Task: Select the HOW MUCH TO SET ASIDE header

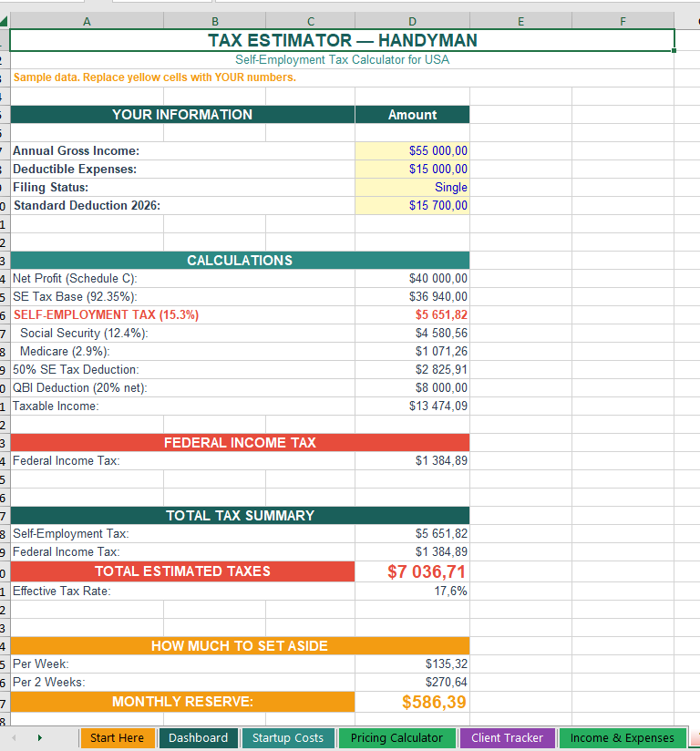Action: coord(240,645)
